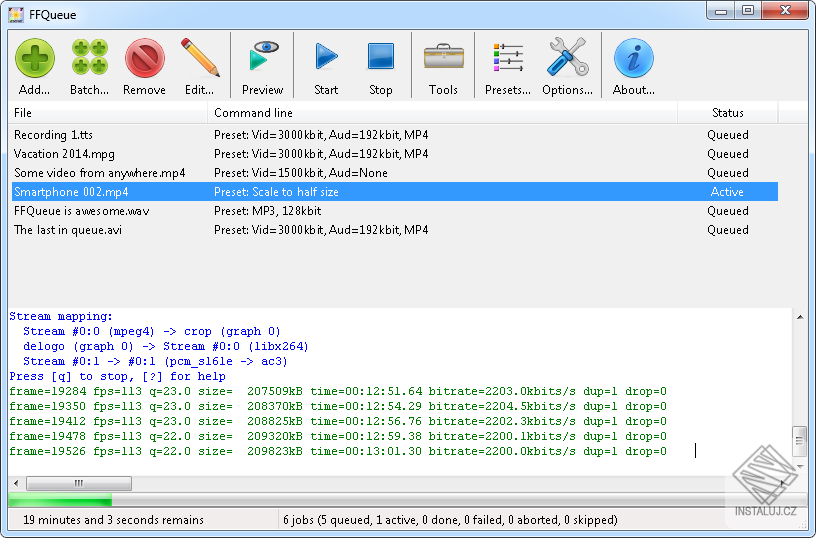Click the Active status cell
The height and width of the screenshot is (538, 816).
(x=727, y=192)
